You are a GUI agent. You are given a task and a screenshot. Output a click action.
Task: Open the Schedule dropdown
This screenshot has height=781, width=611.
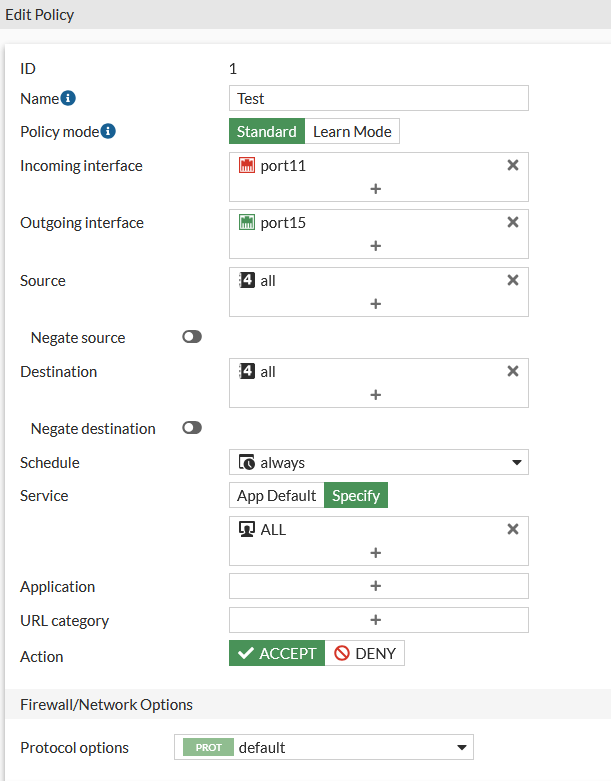[517, 463]
